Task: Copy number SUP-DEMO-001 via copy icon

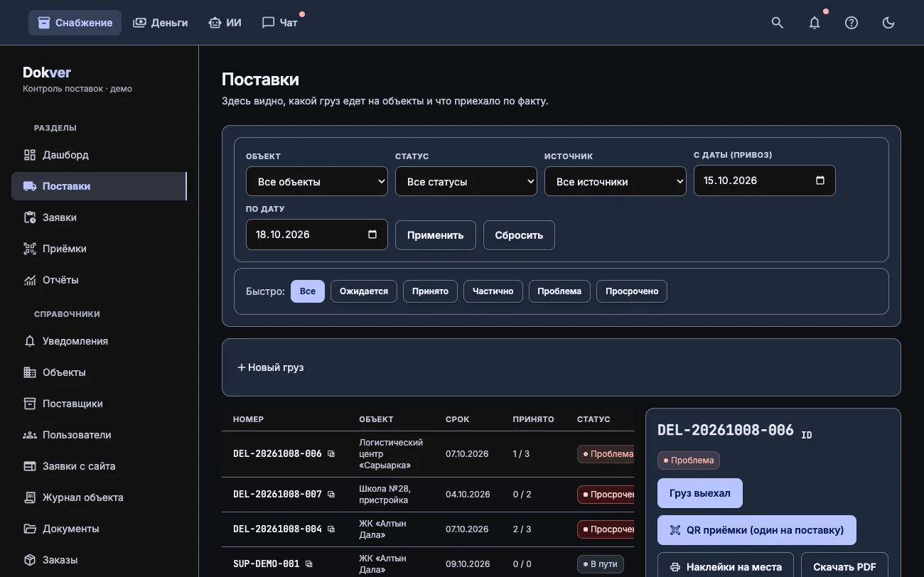Action: point(308,563)
